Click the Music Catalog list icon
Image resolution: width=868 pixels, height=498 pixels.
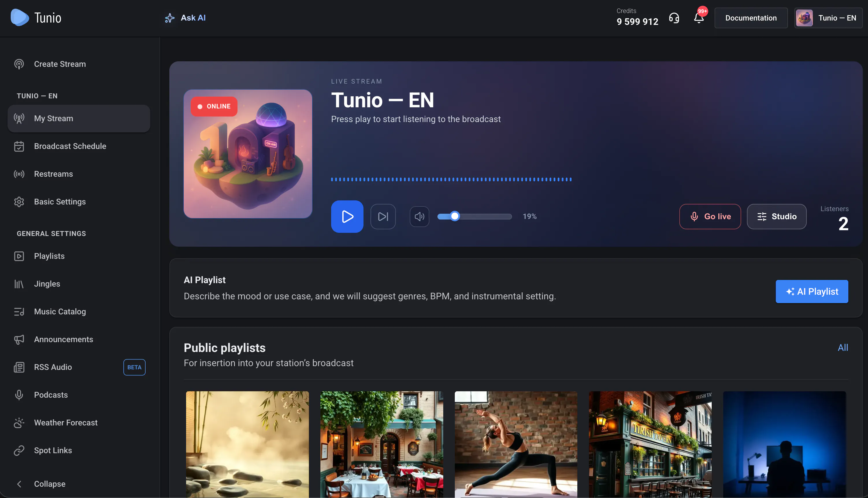point(19,311)
